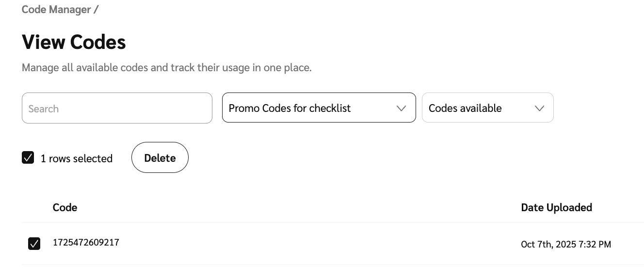
Task: Click the Search placeholder text
Action: point(44,108)
